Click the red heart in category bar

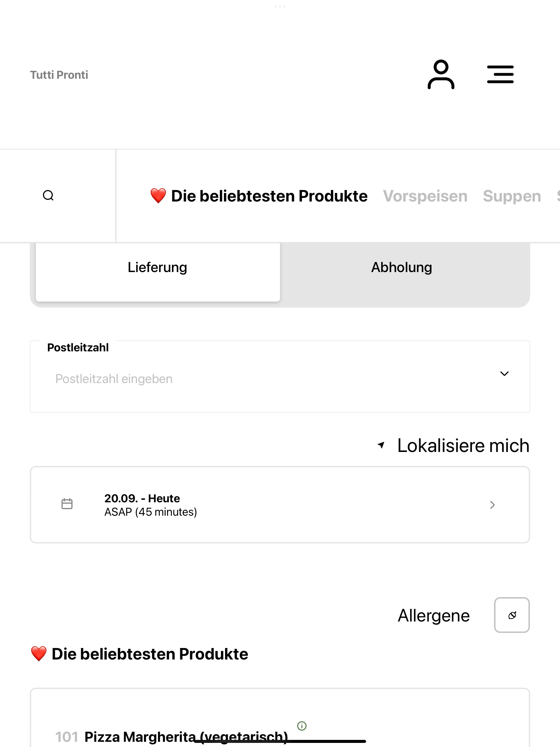click(158, 196)
